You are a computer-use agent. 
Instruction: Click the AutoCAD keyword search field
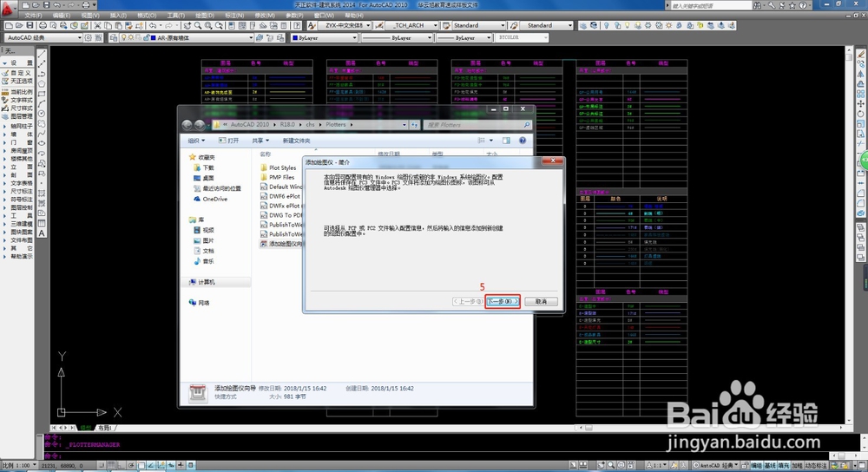pyautogui.click(x=710, y=5)
